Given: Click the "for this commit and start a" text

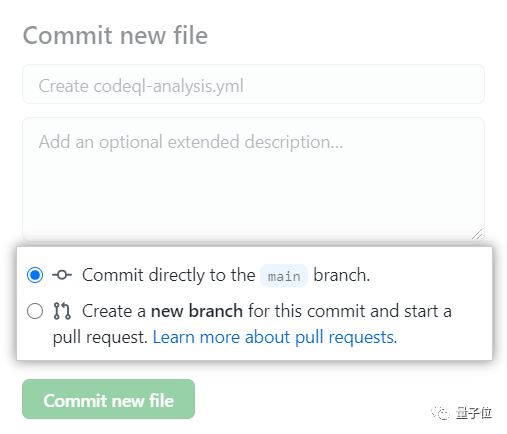Looking at the screenshot, I should click(350, 311).
